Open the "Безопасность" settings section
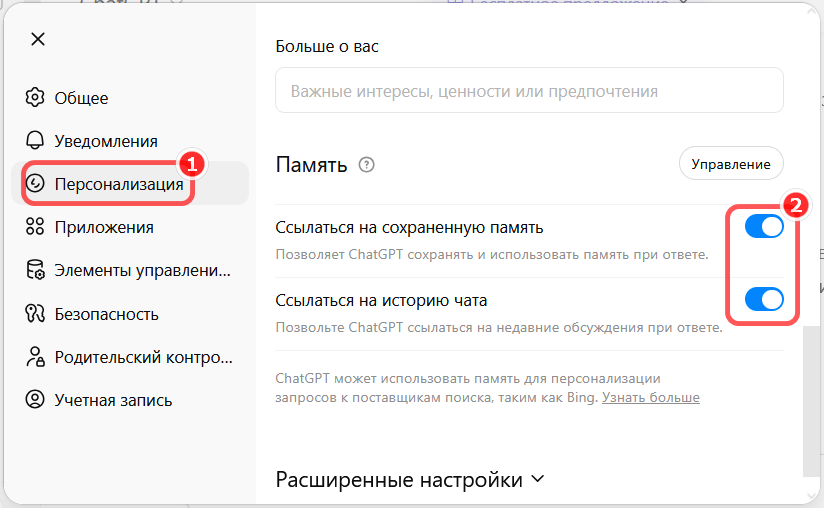The image size is (824, 508). (x=106, y=314)
